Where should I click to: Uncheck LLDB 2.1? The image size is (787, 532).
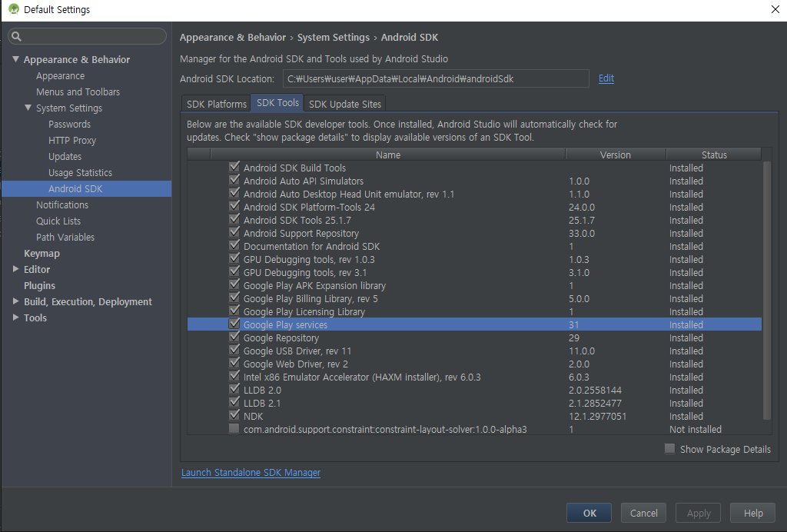(x=234, y=402)
